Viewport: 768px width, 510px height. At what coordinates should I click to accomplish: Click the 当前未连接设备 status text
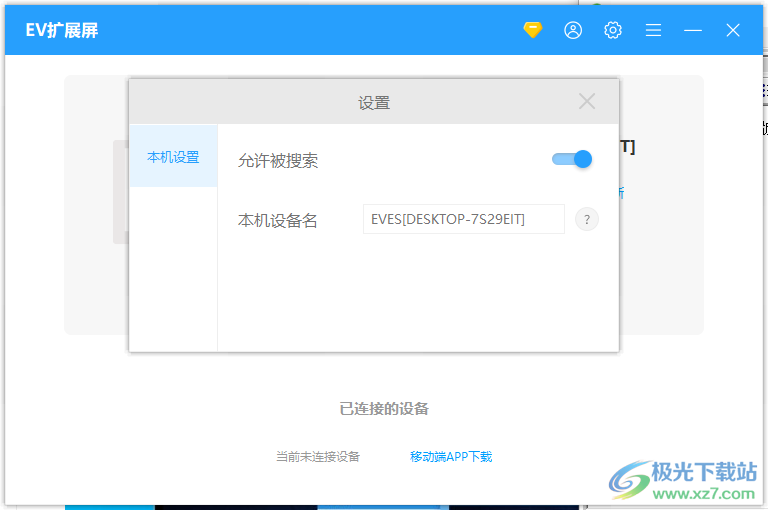coord(318,457)
